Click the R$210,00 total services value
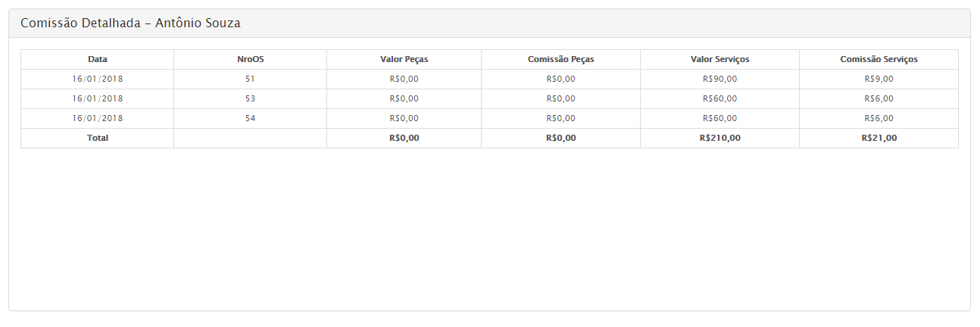Image resolution: width=980 pixels, height=327 pixels. (719, 138)
